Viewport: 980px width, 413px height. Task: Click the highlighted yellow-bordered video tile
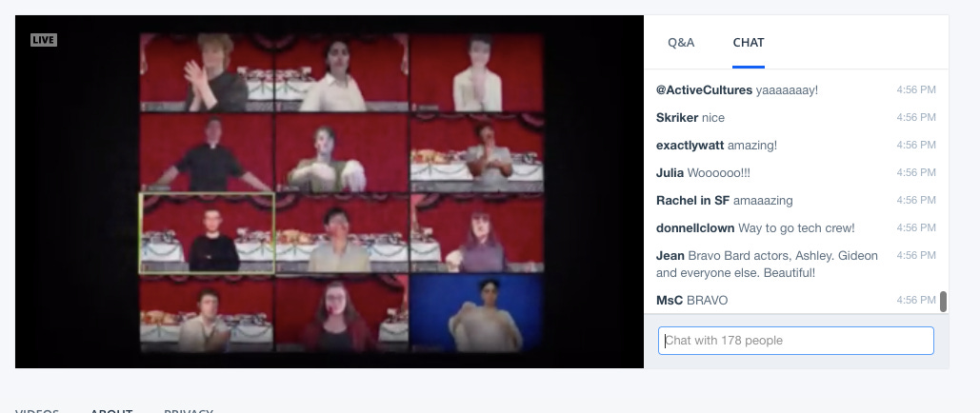click(207, 233)
